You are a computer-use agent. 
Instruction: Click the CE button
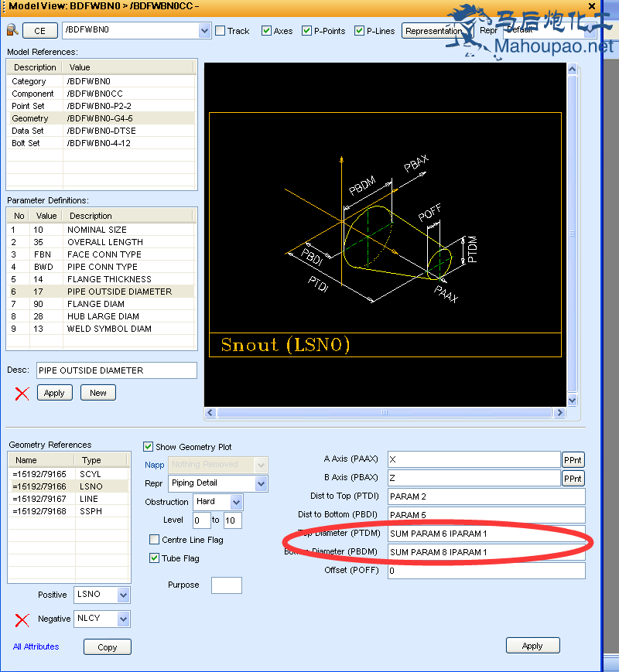(40, 31)
